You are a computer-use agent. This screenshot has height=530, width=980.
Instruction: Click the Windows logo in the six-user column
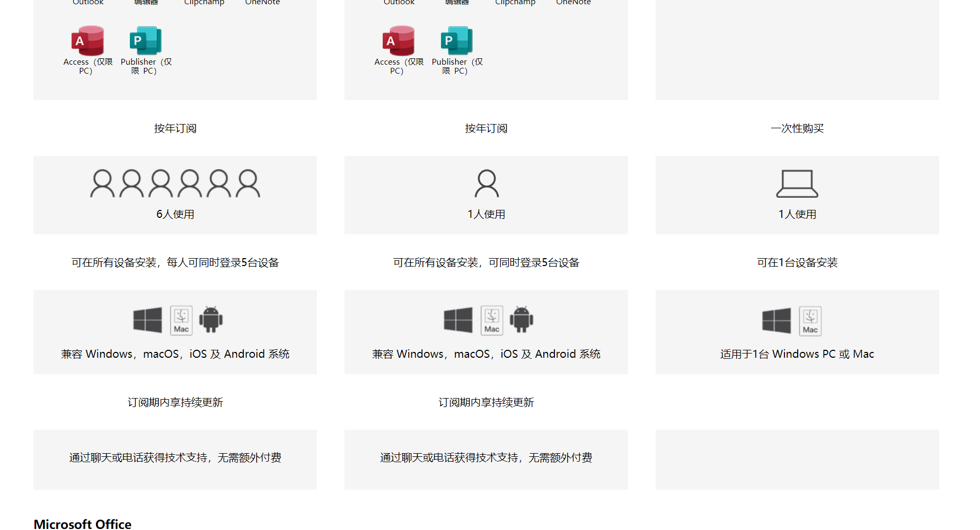point(148,320)
